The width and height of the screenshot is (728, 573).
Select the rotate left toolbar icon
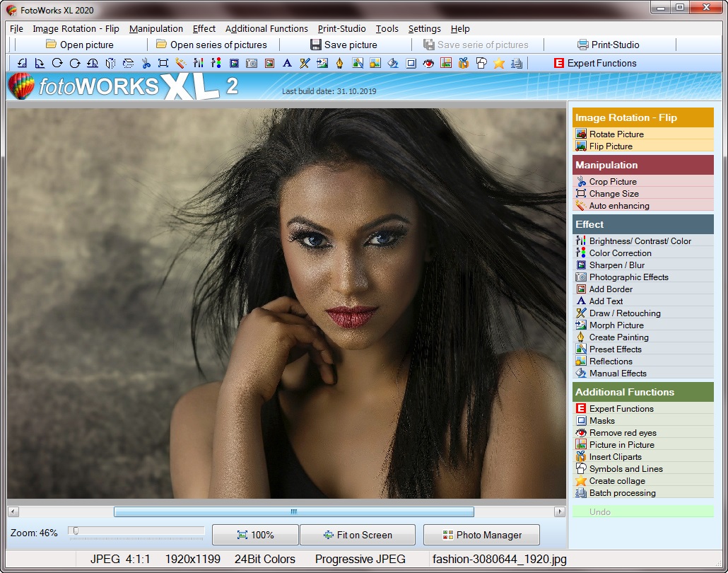pyautogui.click(x=22, y=63)
